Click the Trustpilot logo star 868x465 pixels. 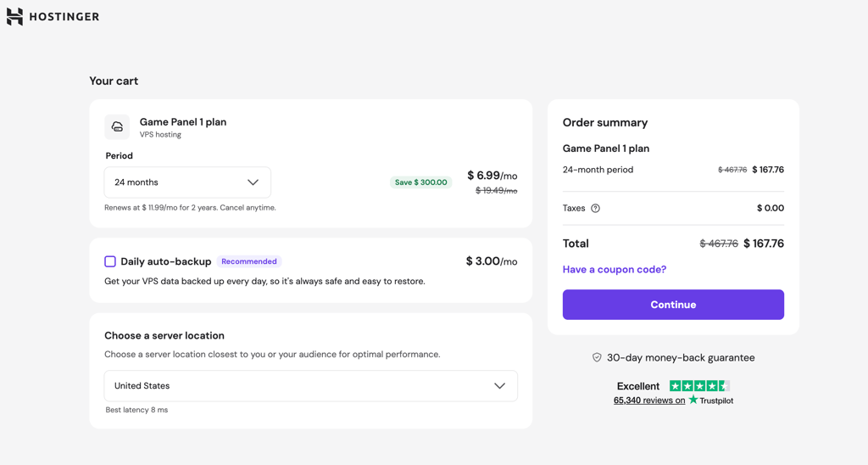(693, 400)
